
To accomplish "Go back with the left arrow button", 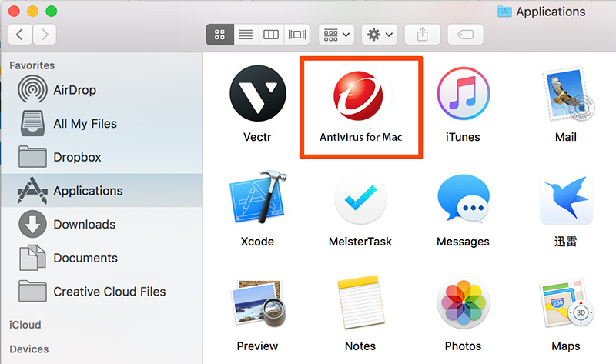I will click(20, 35).
